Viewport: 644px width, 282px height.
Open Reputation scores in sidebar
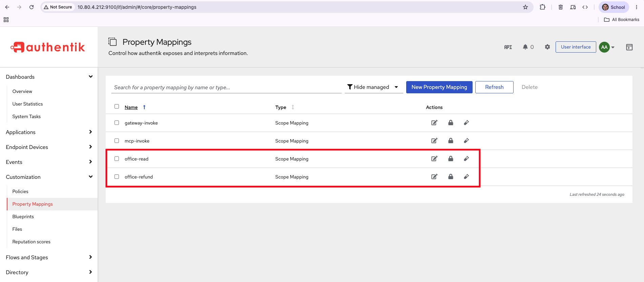[x=31, y=242]
